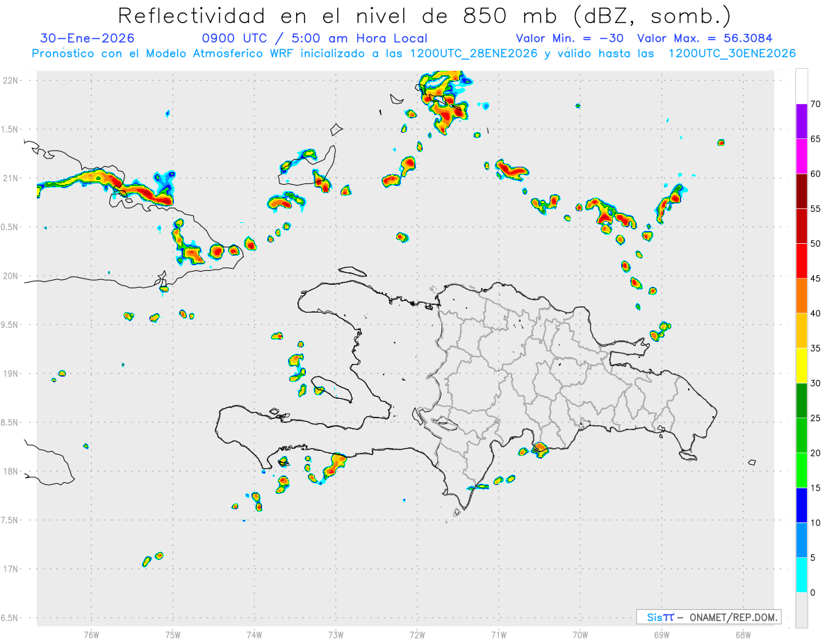
Task: Click the longitude axis label '74W'
Action: [254, 635]
